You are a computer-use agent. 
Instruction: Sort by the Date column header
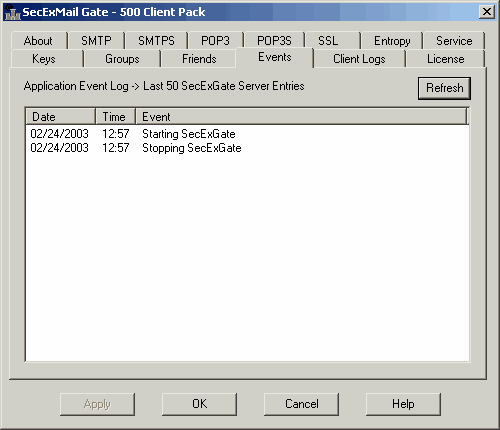tap(61, 117)
